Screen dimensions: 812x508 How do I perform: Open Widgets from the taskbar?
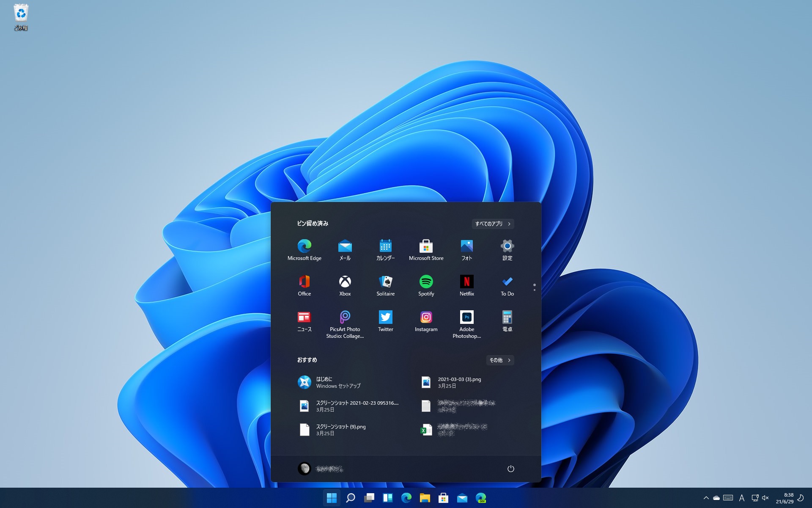(388, 498)
